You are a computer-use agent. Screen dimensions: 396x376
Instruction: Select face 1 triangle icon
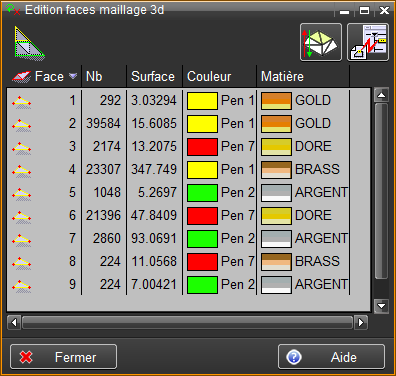pos(22,101)
